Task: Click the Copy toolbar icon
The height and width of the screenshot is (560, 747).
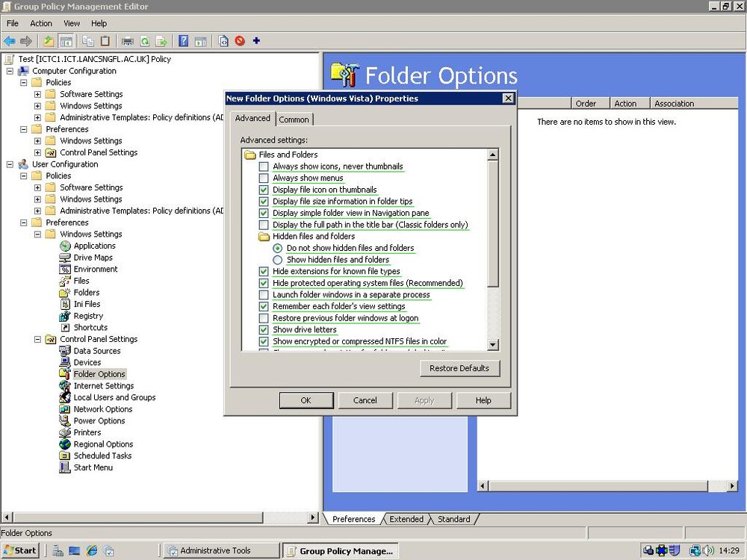Action: (x=88, y=41)
